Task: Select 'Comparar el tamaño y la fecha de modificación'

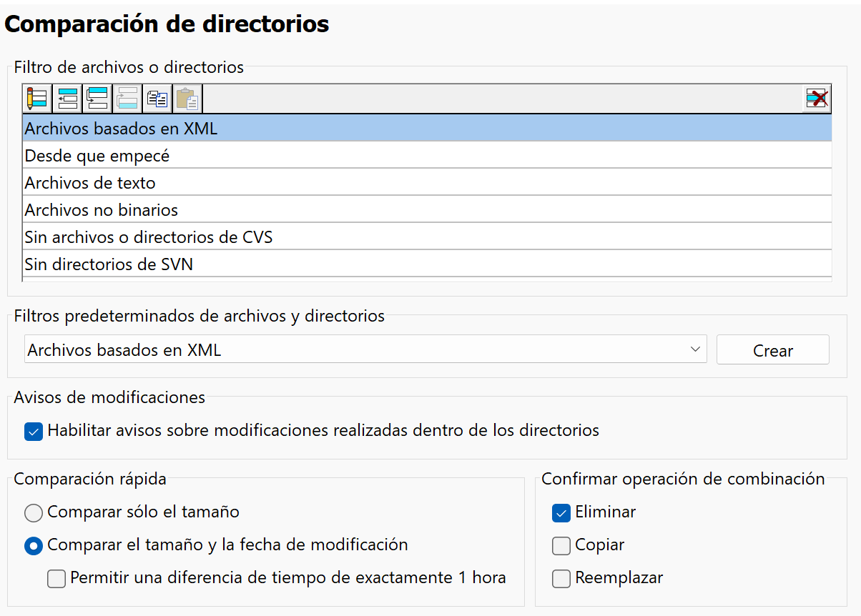Action: tap(33, 545)
